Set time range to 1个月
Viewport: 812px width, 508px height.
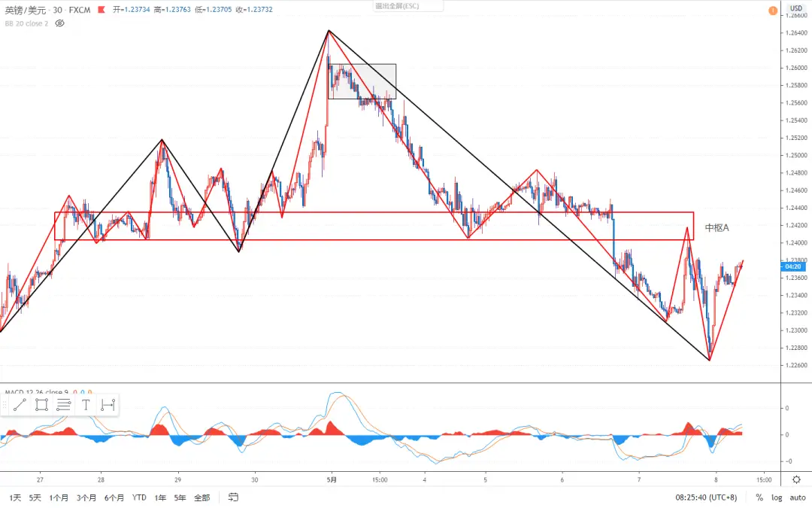[x=59, y=497]
